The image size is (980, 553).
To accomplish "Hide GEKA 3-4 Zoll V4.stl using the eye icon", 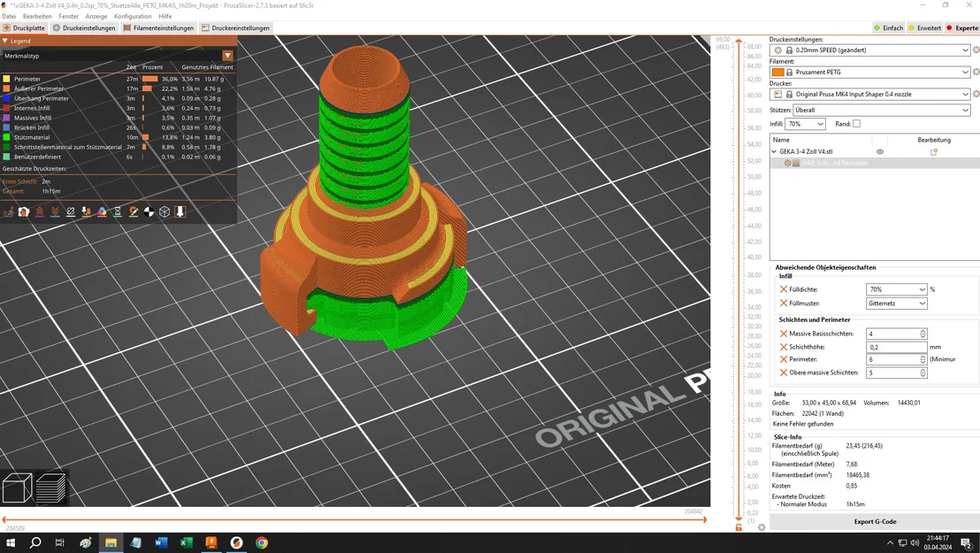I will click(880, 152).
